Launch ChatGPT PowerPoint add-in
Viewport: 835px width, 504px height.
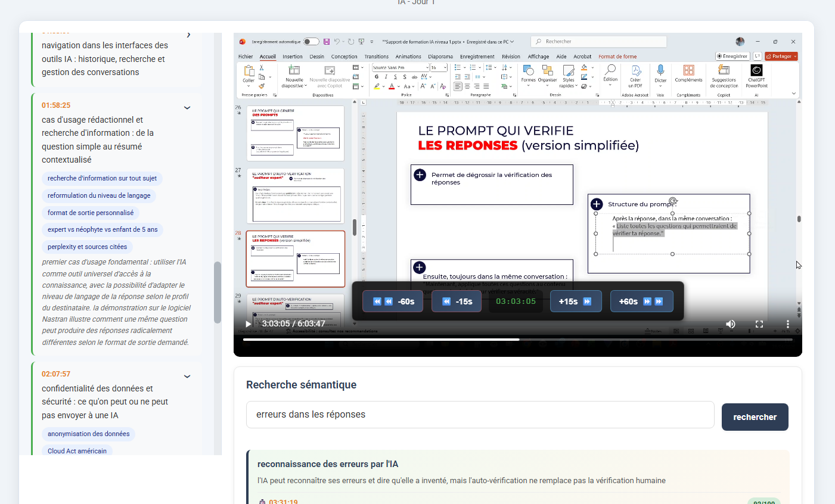(756, 76)
